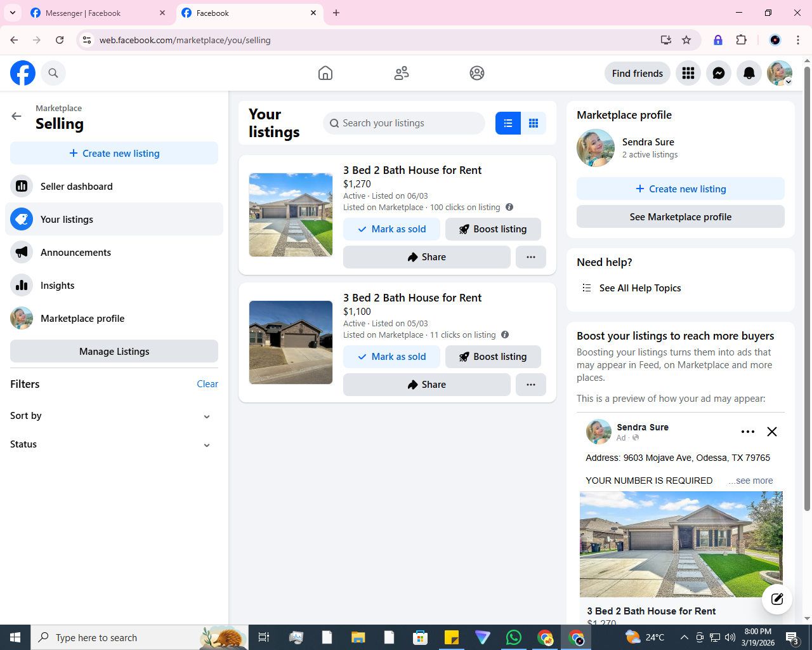Click Sendra Sure profile picture in Marketplace profile panel

[x=596, y=148]
